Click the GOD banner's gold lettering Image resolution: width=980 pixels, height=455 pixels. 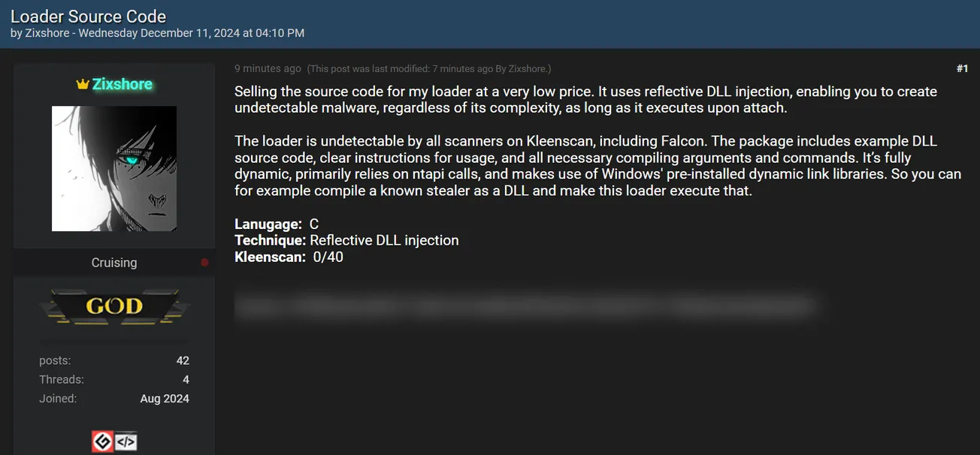pyautogui.click(x=113, y=306)
